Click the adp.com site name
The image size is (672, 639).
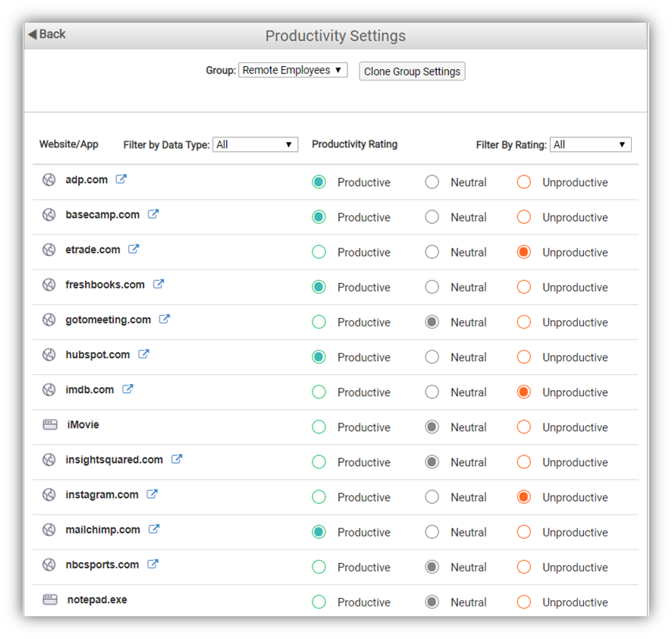coord(86,180)
